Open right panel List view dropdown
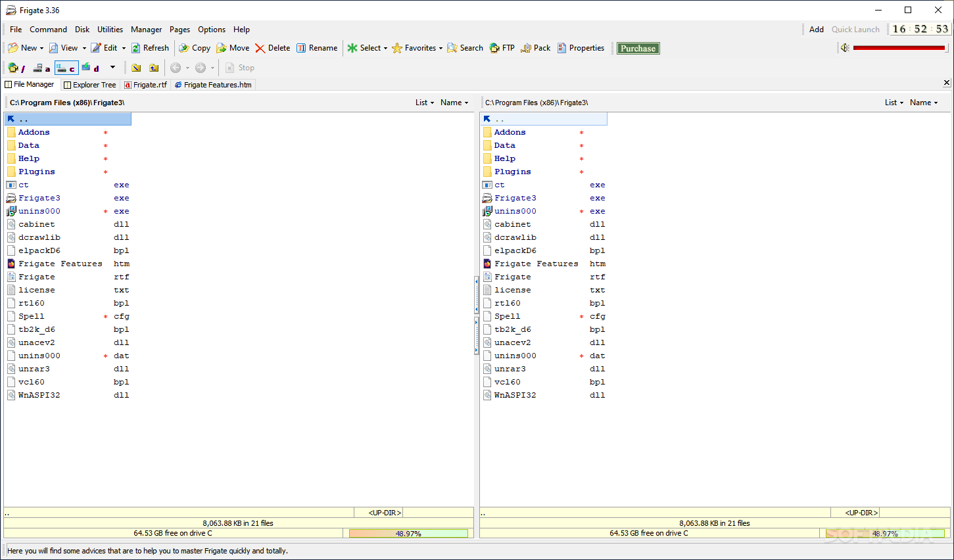The width and height of the screenshot is (954, 560). click(x=894, y=103)
